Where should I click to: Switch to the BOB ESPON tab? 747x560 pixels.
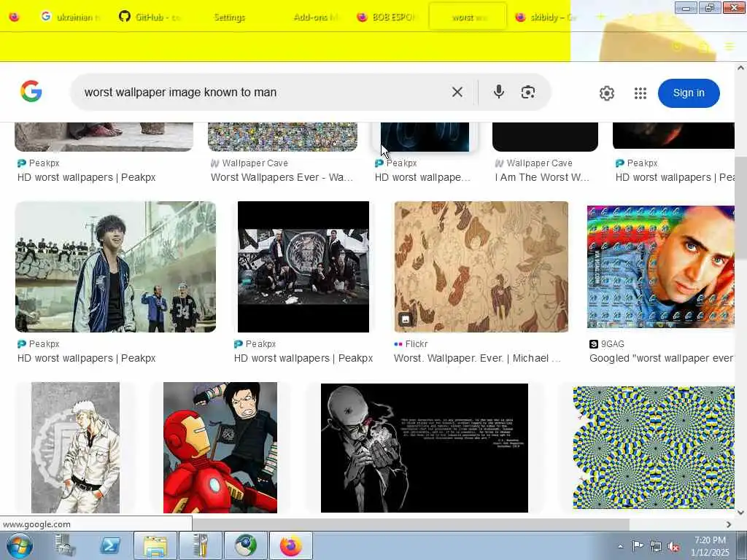click(x=387, y=17)
